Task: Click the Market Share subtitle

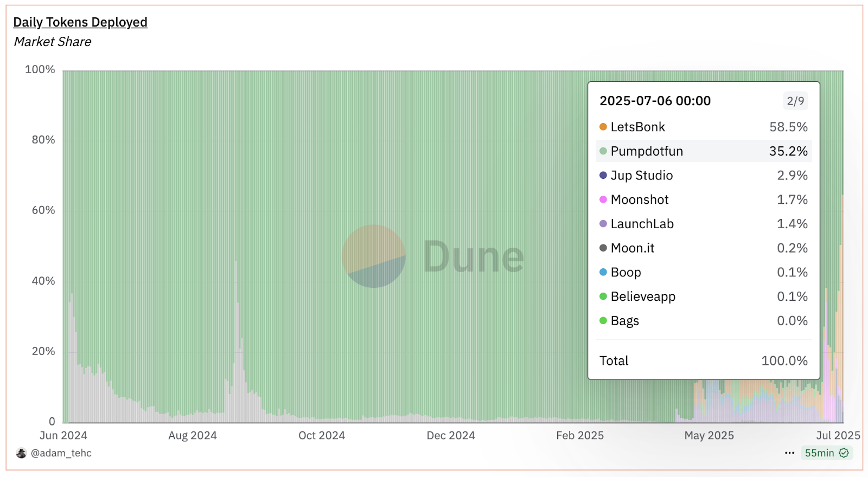Action: (53, 42)
